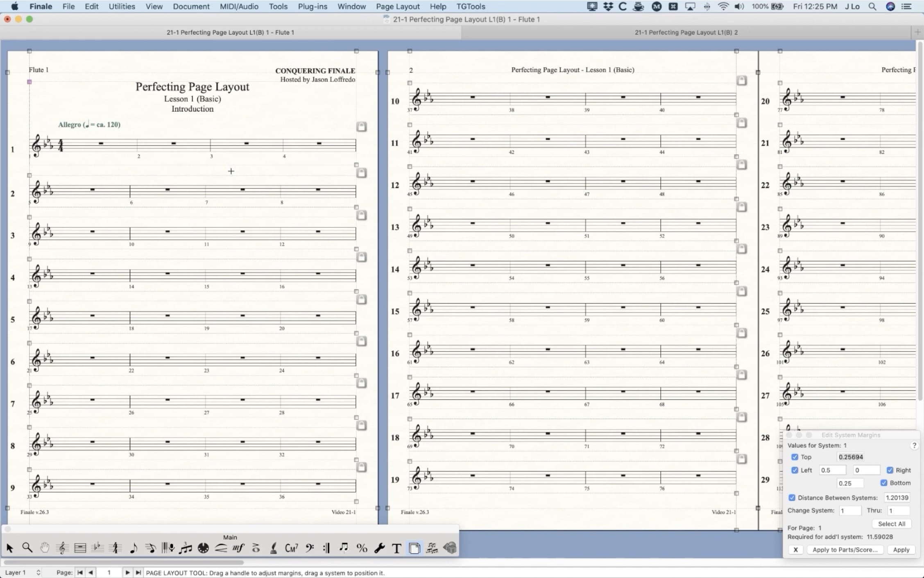
Task: Activate the Hand Grabber tool
Action: (44, 548)
